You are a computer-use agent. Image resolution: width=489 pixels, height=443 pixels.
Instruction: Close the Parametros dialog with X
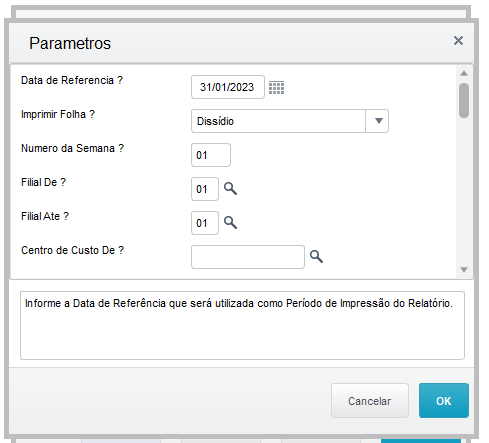tap(458, 41)
